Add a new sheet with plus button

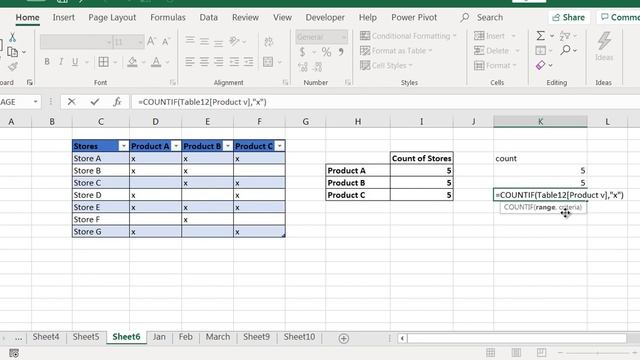click(344, 338)
